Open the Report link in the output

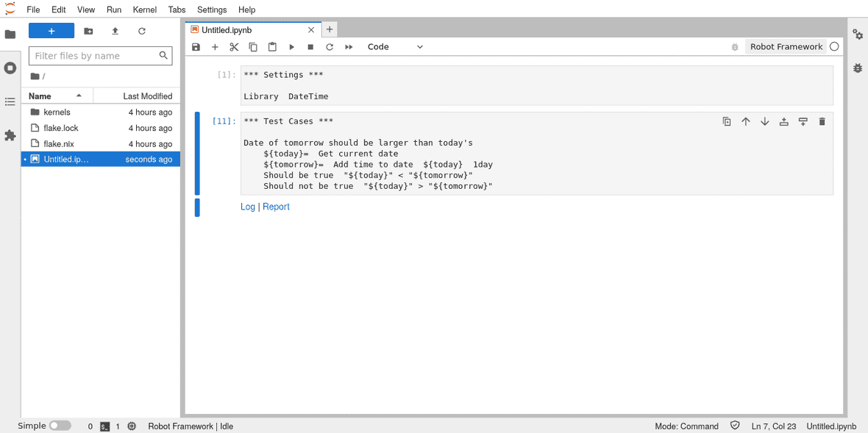point(276,207)
